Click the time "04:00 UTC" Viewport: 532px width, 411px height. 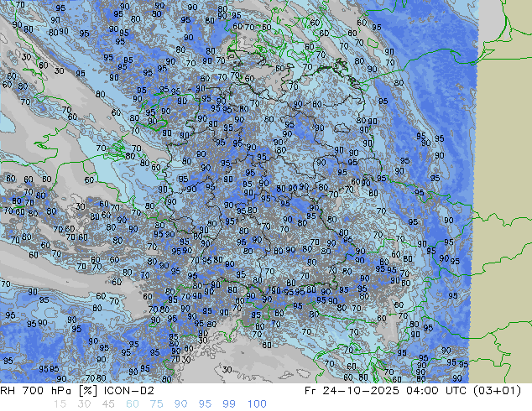coord(437,391)
